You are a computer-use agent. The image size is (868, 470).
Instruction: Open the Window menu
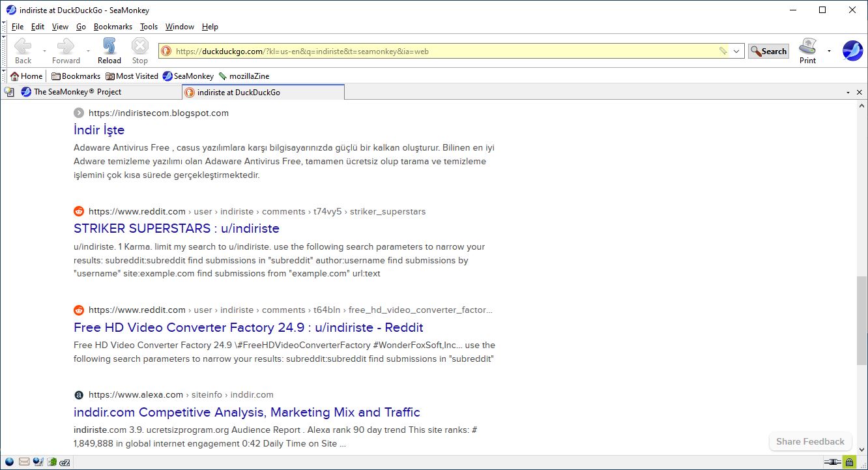point(180,27)
